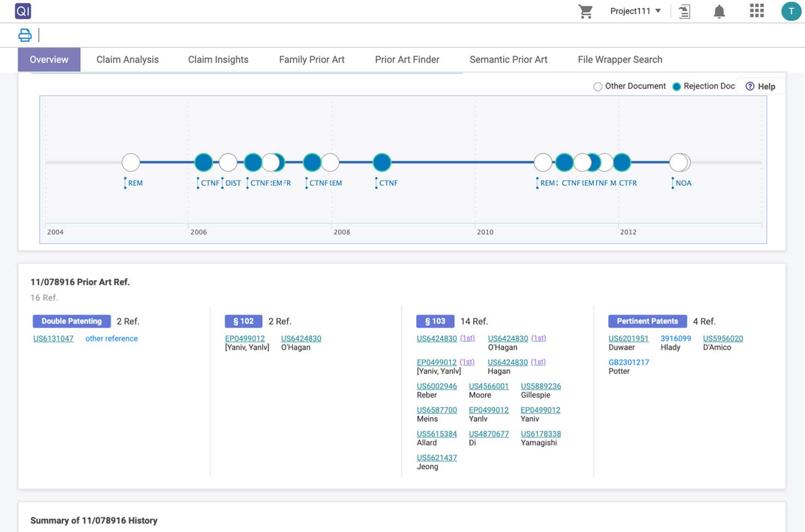Select the Other Document radio option
The width and height of the screenshot is (805, 532).
(598, 86)
